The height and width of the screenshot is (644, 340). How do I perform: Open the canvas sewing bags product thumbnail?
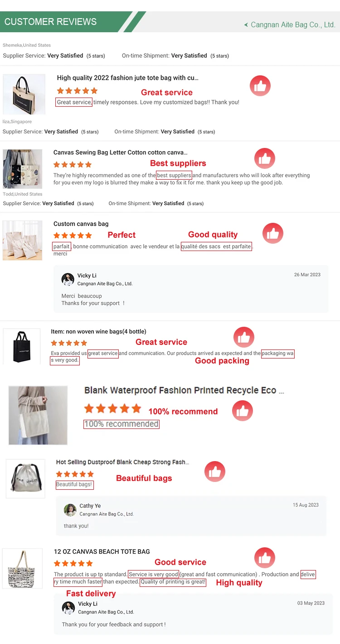[x=23, y=169]
